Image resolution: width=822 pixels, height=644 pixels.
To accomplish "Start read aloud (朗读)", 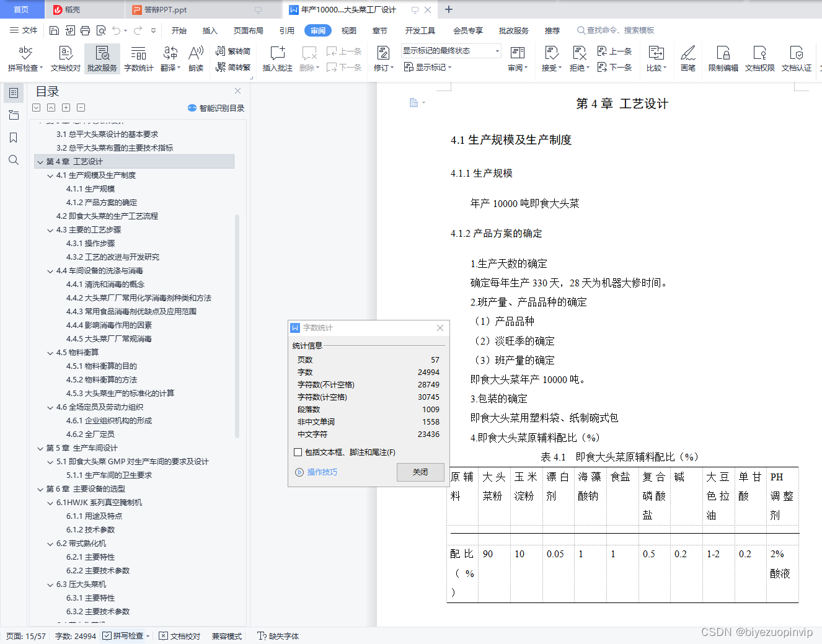I will click(x=196, y=59).
